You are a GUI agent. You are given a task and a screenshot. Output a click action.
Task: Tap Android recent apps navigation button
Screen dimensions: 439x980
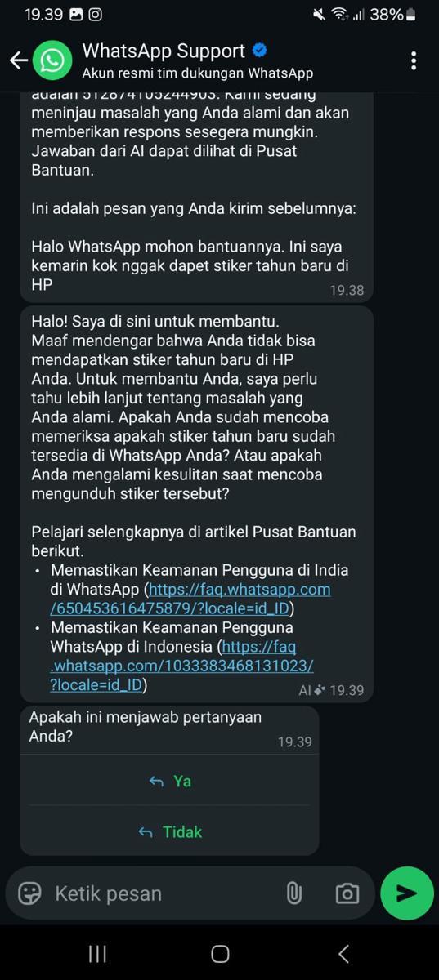97,953
